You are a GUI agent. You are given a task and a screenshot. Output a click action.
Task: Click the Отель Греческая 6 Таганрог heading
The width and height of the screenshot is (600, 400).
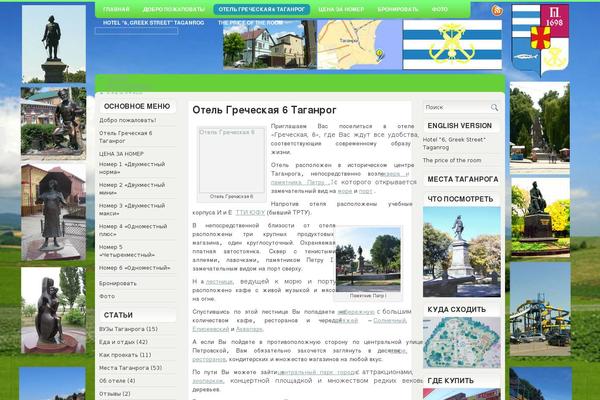(x=264, y=110)
